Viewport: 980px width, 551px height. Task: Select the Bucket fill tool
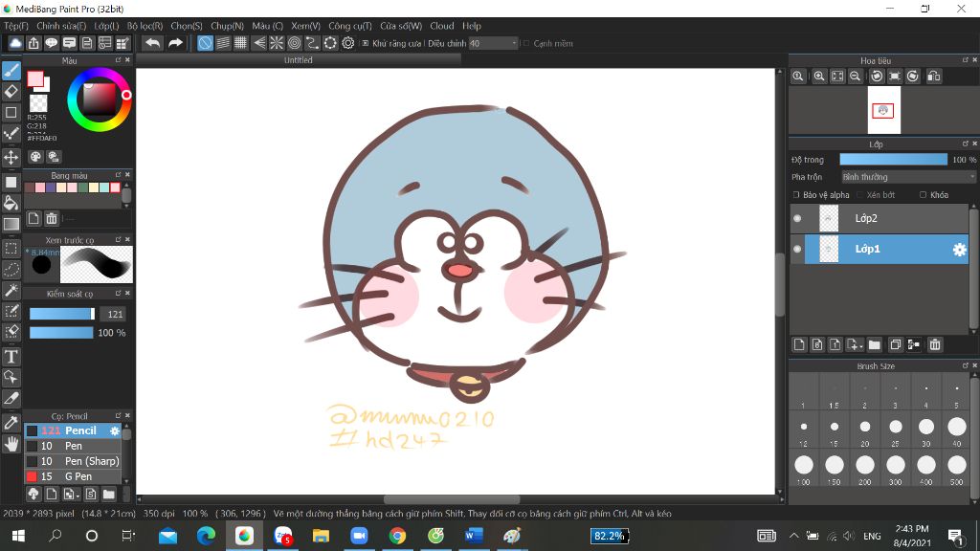pyautogui.click(x=11, y=203)
